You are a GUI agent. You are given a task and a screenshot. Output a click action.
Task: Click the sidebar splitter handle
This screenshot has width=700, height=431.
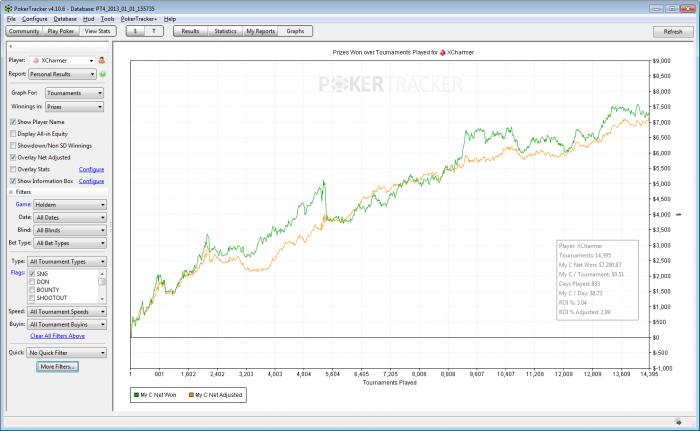pyautogui.click(x=110, y=227)
